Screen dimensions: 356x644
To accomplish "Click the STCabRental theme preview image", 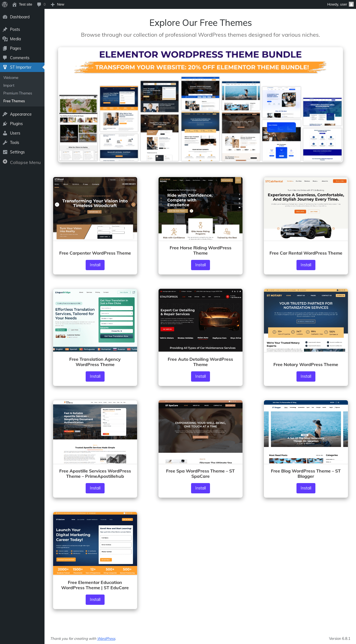I will 306,209.
